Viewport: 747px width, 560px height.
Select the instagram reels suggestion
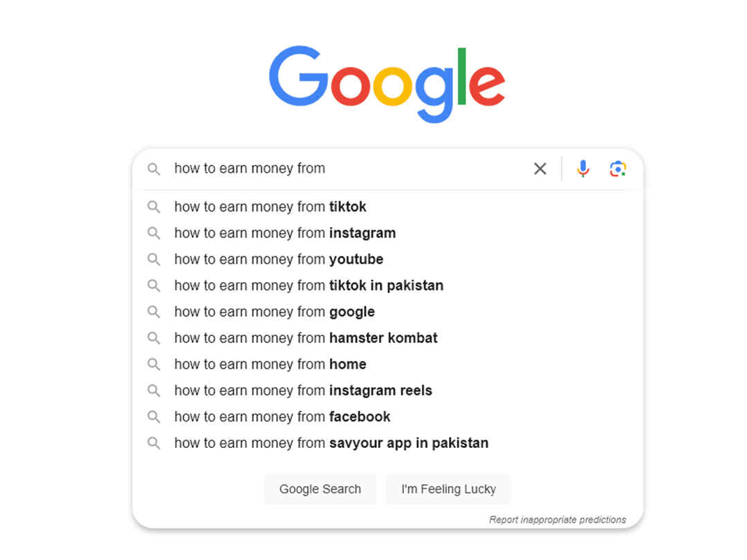click(x=304, y=390)
